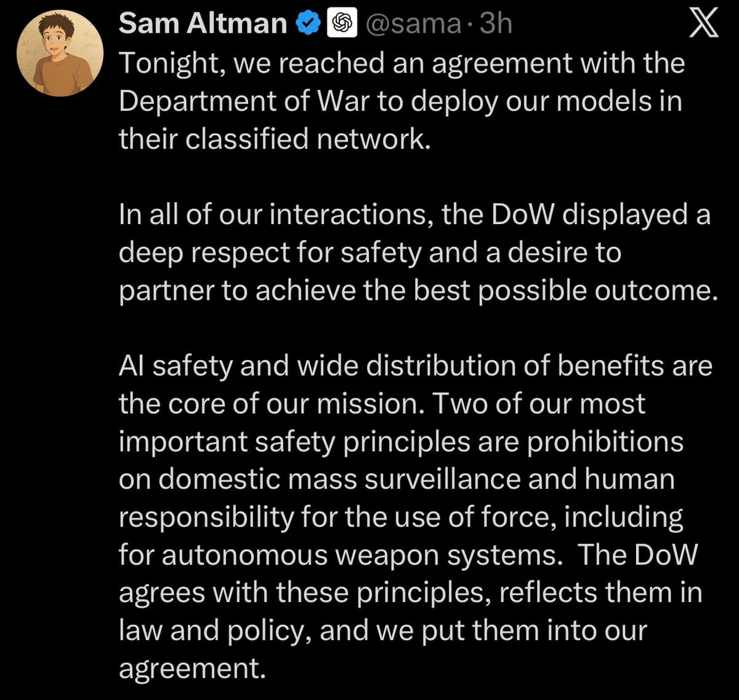Click the 3h post timestamp
739x700 pixels.
[x=495, y=24]
